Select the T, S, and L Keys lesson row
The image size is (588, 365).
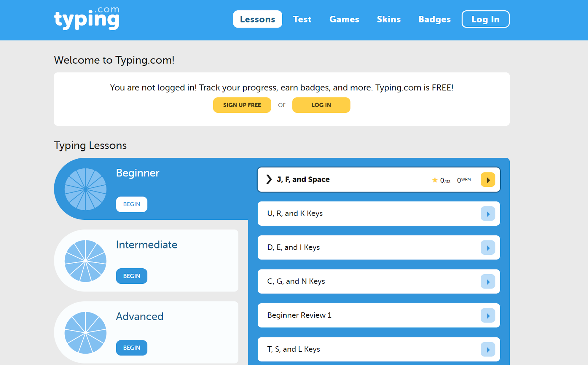coord(379,349)
